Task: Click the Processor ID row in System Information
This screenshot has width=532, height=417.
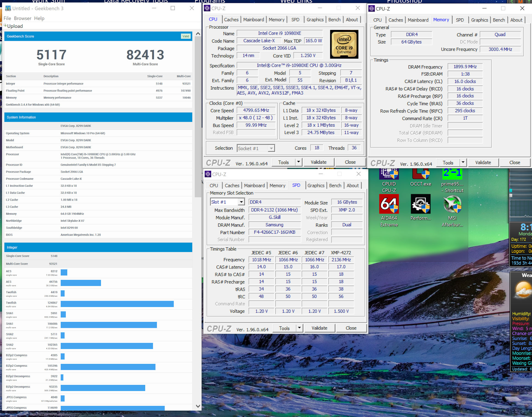Action: click(98, 165)
